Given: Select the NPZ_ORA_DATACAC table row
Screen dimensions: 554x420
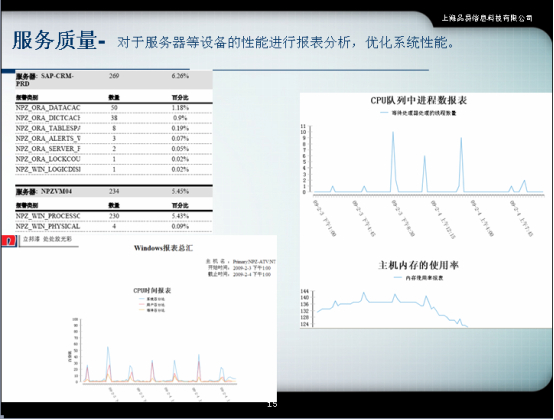Looking at the screenshot, I should (x=113, y=108).
